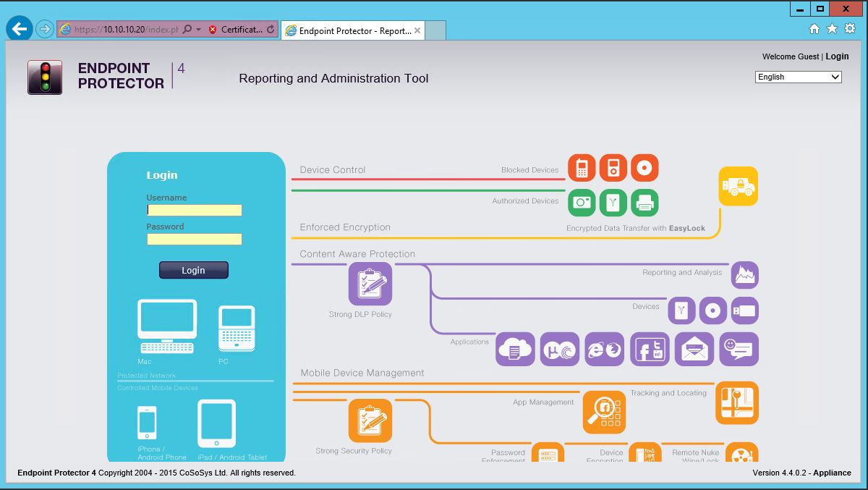Click the orange mobile phone Blocked Devices icon
868x490 pixels.
tap(582, 168)
